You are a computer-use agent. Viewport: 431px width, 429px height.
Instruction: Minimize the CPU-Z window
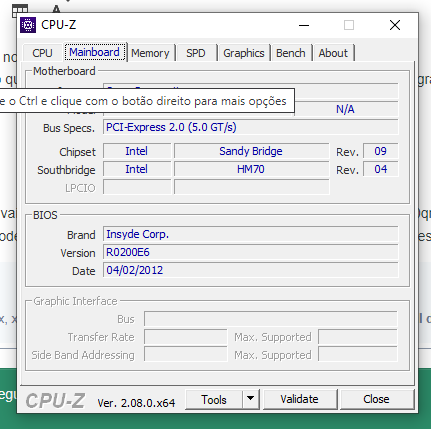tap(304, 25)
